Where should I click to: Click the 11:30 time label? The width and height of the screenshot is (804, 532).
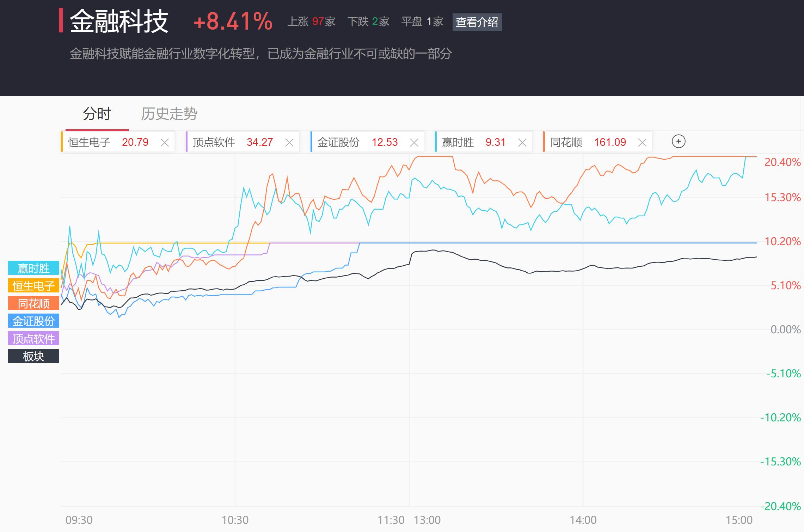point(391,520)
